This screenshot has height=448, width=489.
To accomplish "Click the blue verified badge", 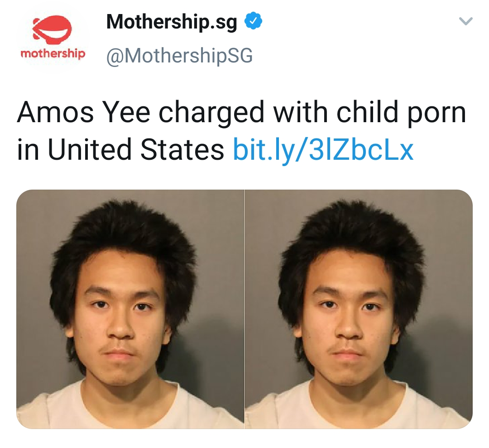I will tap(253, 21).
